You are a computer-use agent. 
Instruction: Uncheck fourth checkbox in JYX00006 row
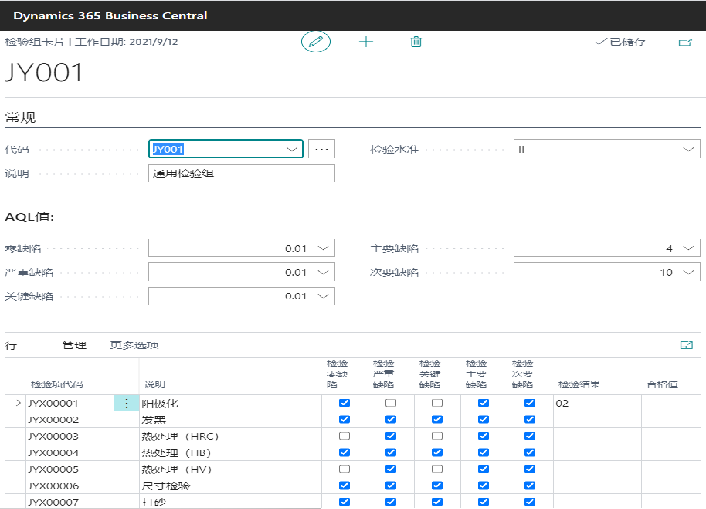pyautogui.click(x=483, y=486)
